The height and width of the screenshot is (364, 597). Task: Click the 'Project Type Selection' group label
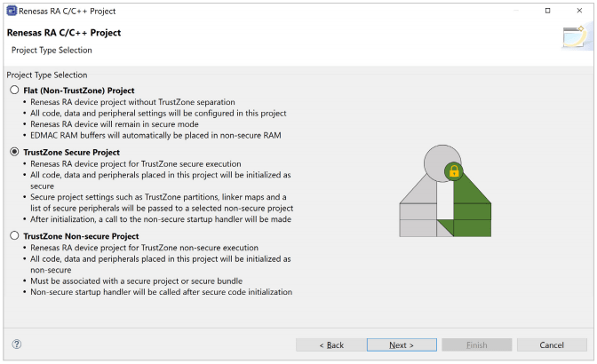47,75
